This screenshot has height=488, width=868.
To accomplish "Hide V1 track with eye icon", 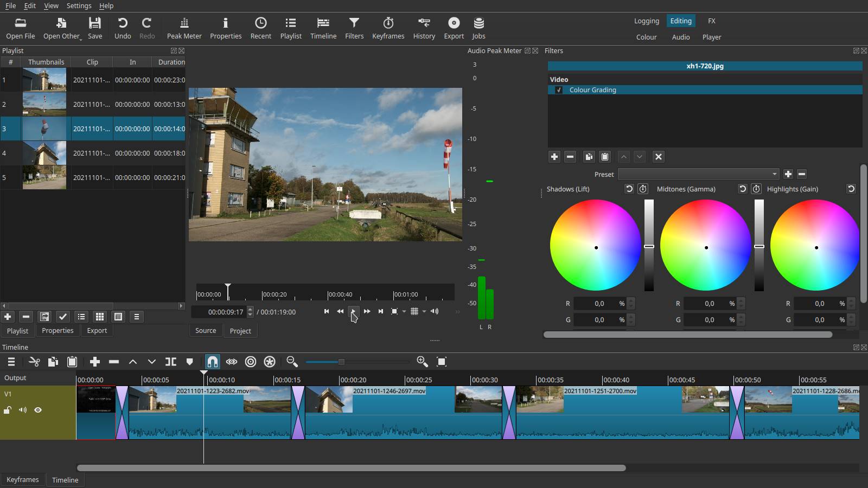I will (38, 410).
